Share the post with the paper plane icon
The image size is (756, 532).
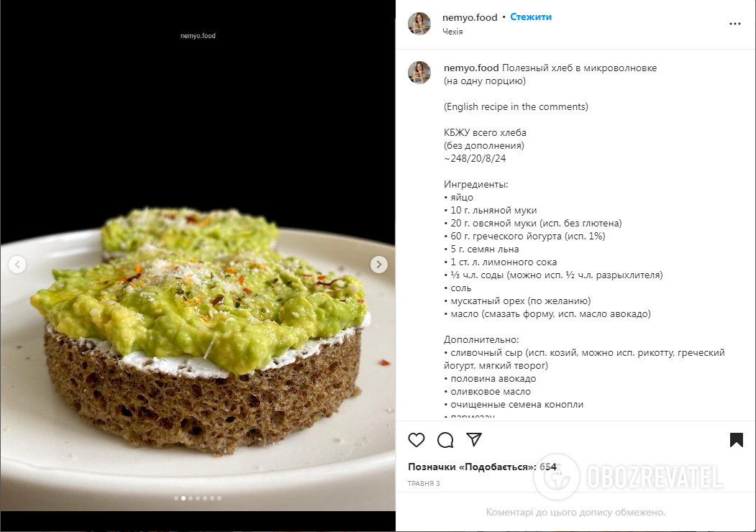coord(474,439)
